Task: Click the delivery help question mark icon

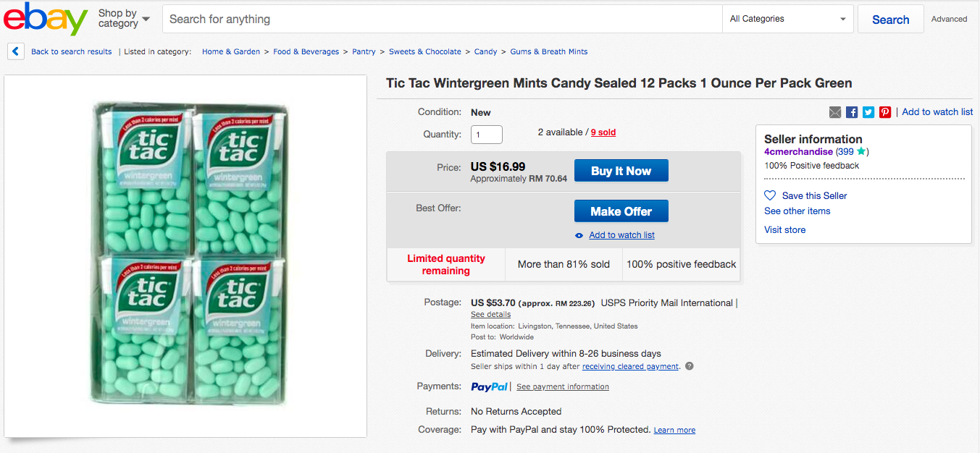Action: point(690,366)
